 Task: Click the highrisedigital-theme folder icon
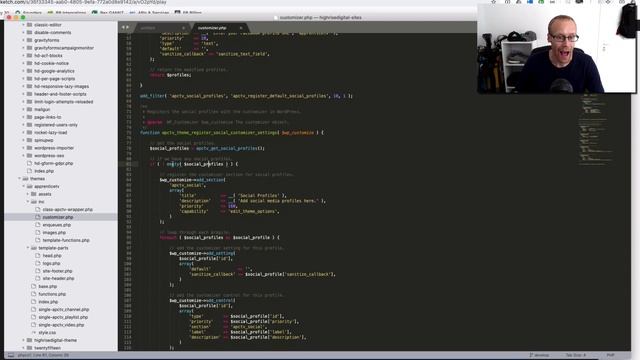pyautogui.click(x=29, y=340)
